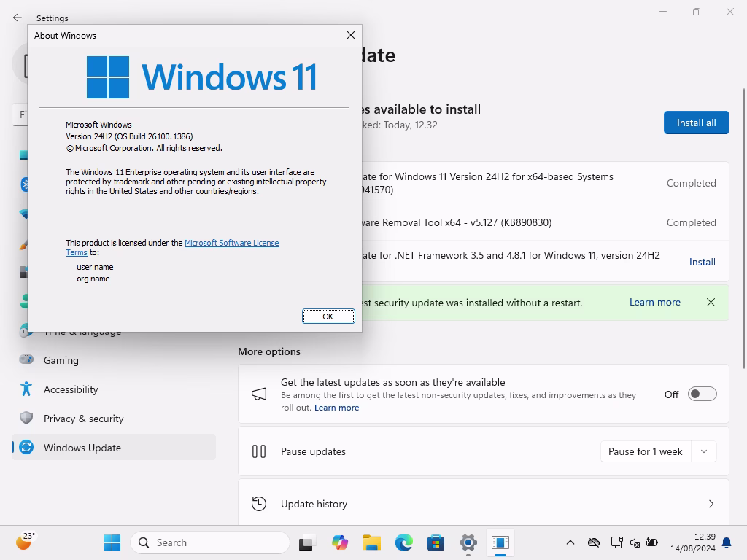
Task: Launch Microsoft Edge from the taskbar
Action: point(403,542)
